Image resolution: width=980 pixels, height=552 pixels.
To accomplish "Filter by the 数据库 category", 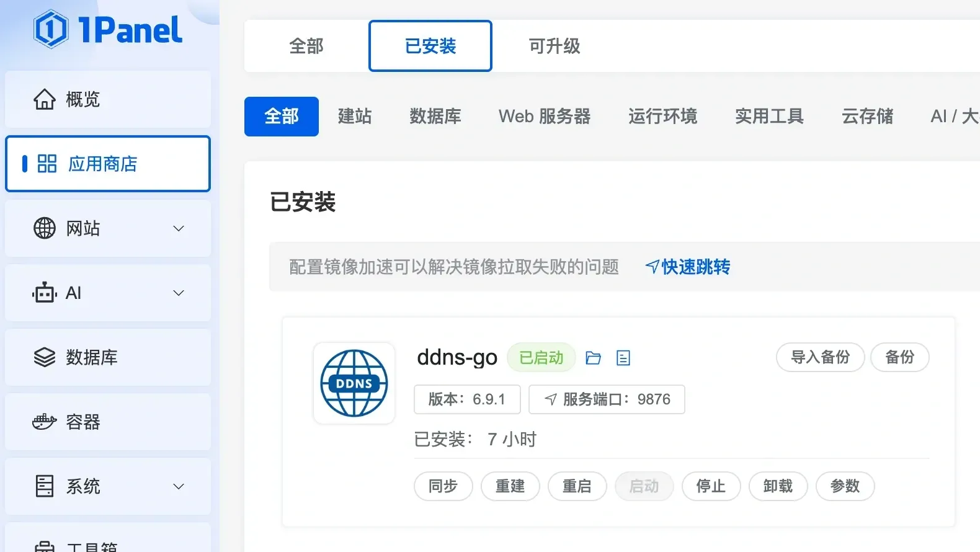I will coord(435,117).
